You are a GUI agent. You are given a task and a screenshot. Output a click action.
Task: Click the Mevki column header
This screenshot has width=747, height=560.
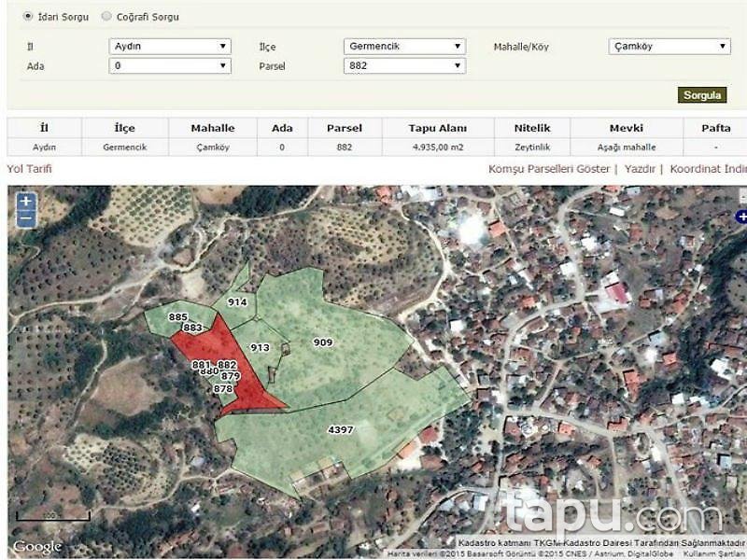click(627, 128)
